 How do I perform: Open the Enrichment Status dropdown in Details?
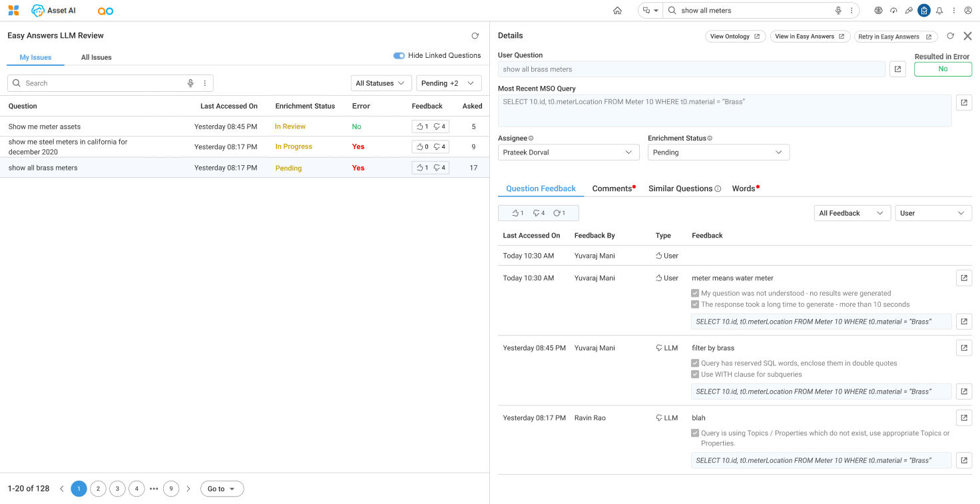click(718, 152)
